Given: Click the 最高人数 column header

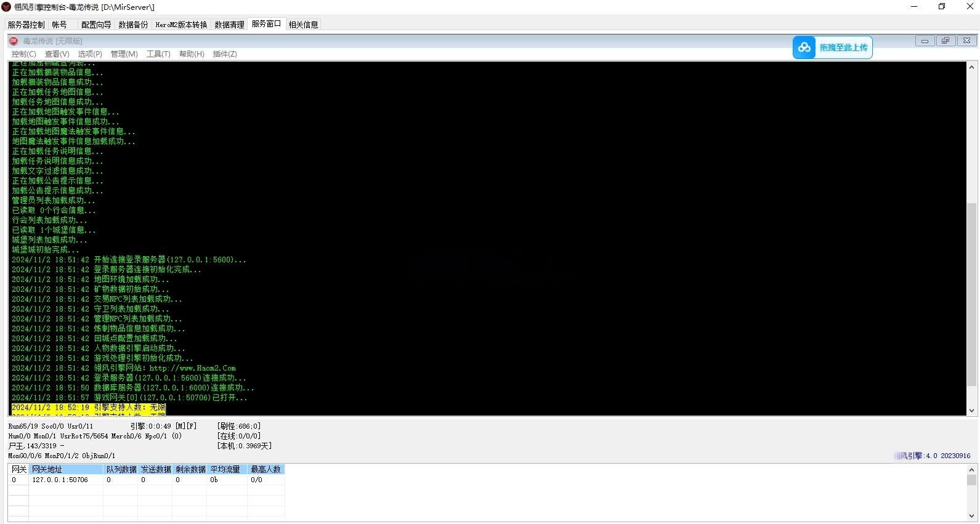Looking at the screenshot, I should pyautogui.click(x=266, y=469).
